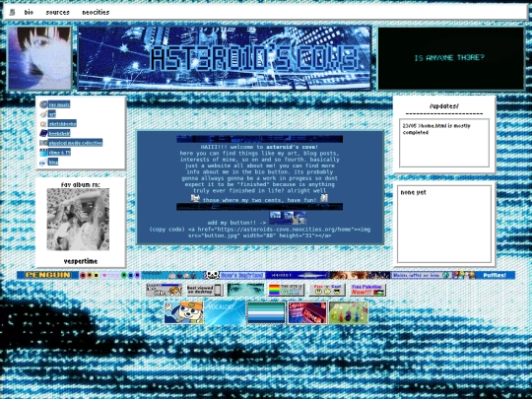
Task: Click the '23/05 >home.html is mostly completed' entry
Action: coord(436,129)
